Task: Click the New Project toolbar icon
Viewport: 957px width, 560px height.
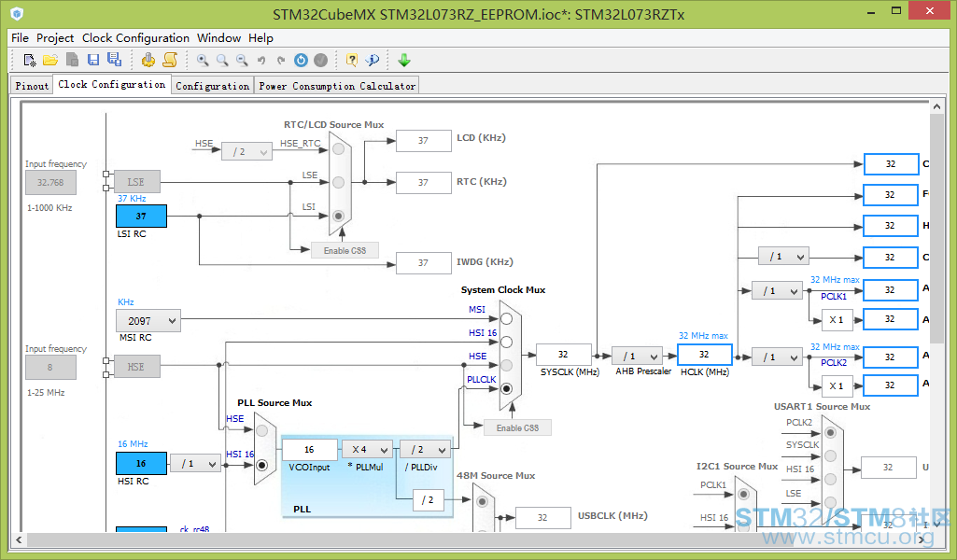Action: [29, 60]
